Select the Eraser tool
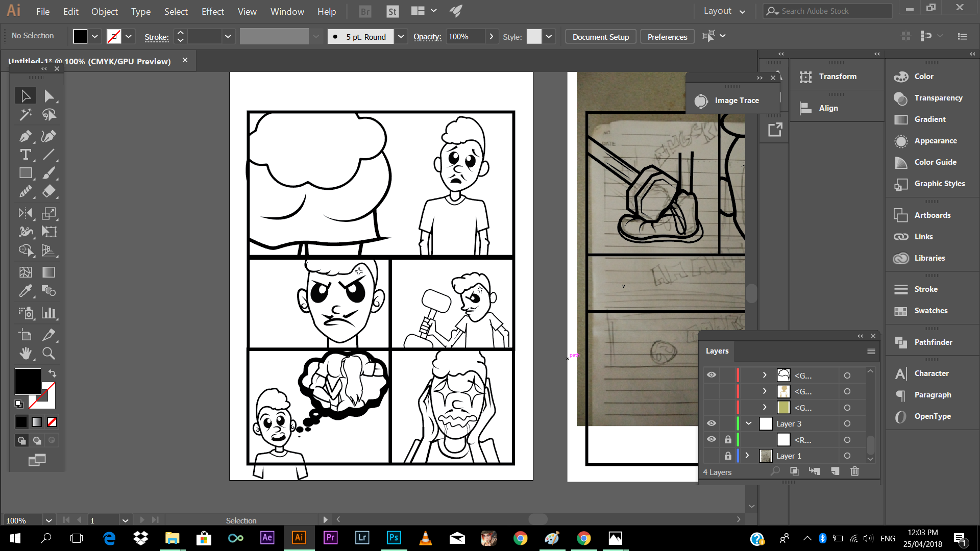Image resolution: width=980 pixels, height=551 pixels. [x=48, y=191]
